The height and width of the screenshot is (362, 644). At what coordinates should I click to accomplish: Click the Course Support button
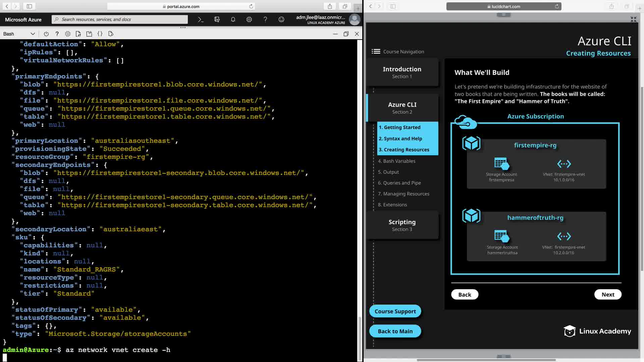pos(395,311)
